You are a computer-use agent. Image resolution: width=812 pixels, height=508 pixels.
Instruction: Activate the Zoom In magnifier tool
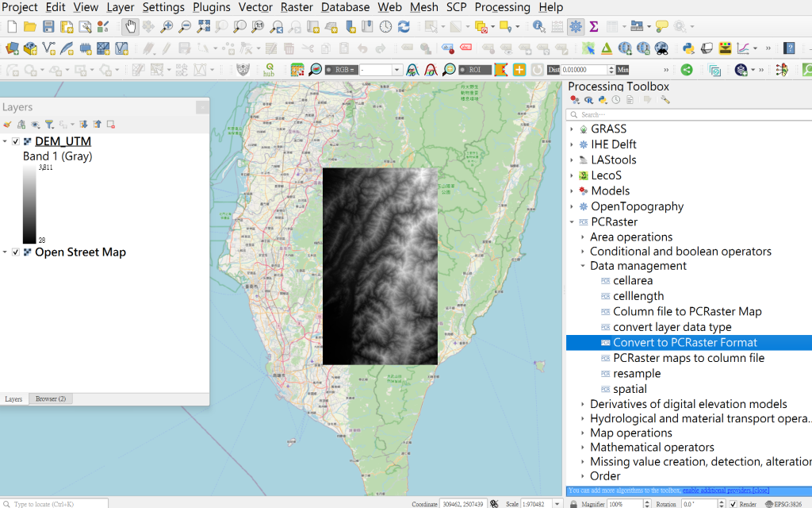click(x=167, y=26)
